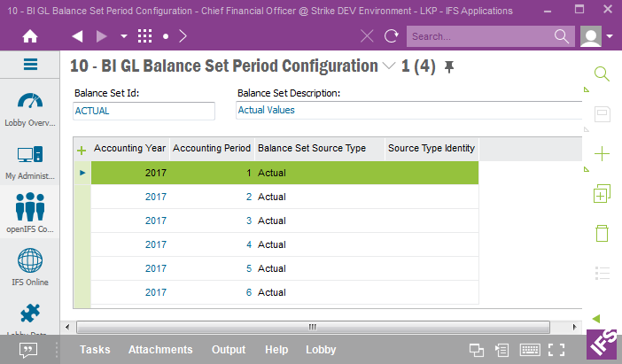The height and width of the screenshot is (364, 622).
Task: Click the refresh icon in top toolbar
Action: pos(391,36)
